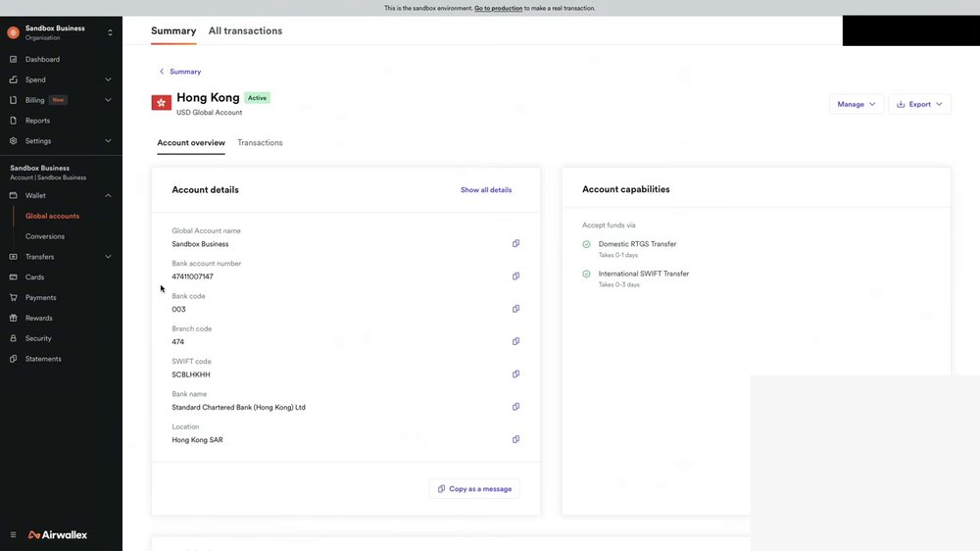Click the Statements icon in sidebar
980x551 pixels.
click(x=13, y=359)
